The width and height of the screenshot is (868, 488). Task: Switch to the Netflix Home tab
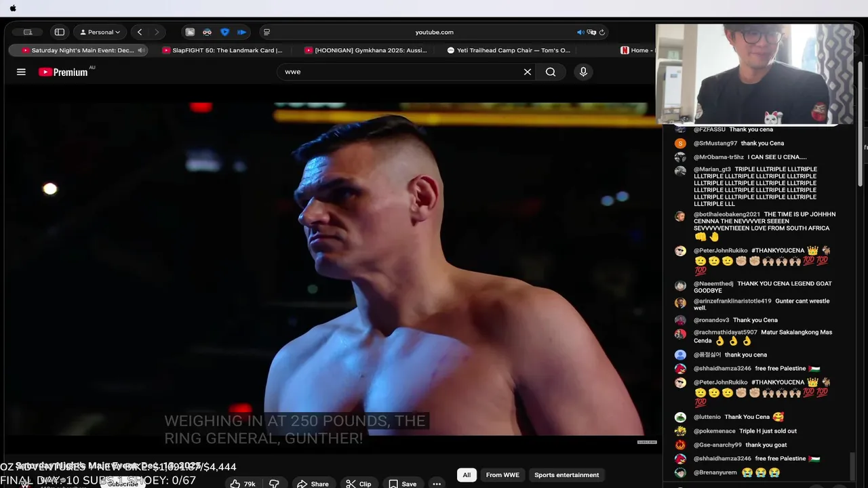[x=635, y=50]
